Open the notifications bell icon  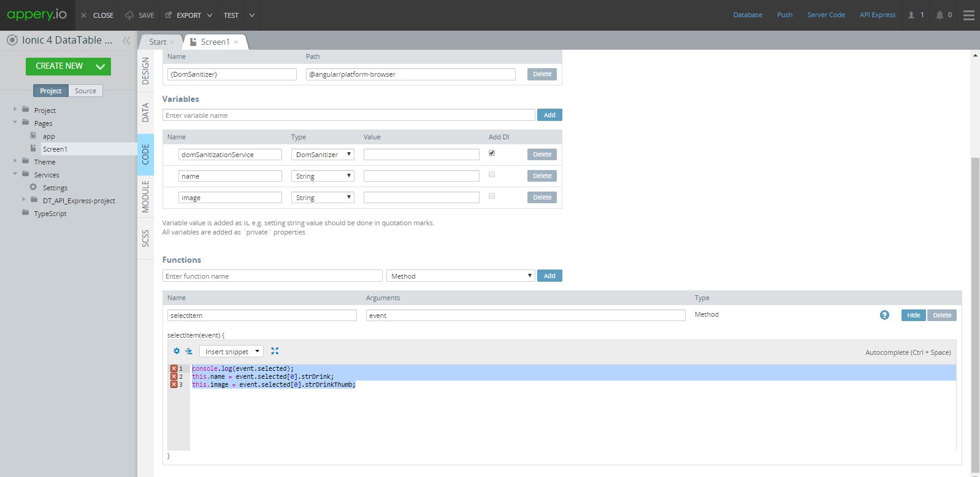[x=940, y=15]
